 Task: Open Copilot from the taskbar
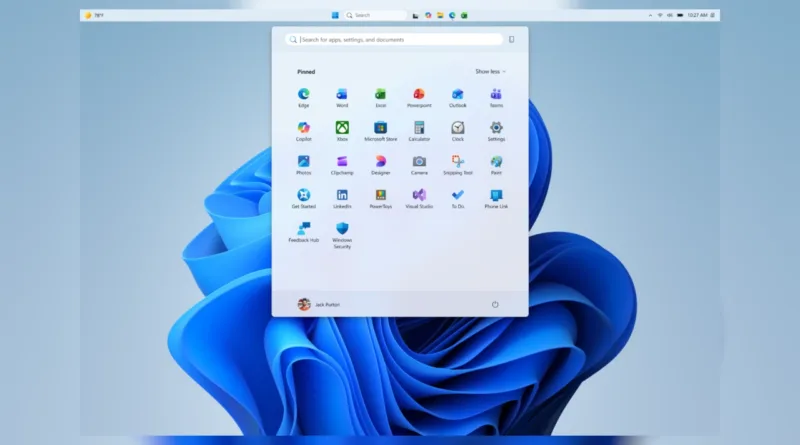tap(428, 15)
